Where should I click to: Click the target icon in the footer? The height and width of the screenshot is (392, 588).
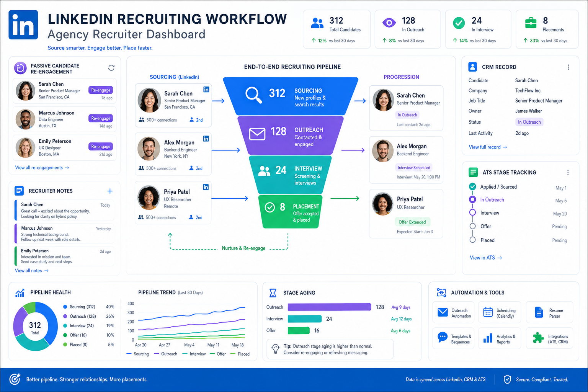tap(15, 379)
